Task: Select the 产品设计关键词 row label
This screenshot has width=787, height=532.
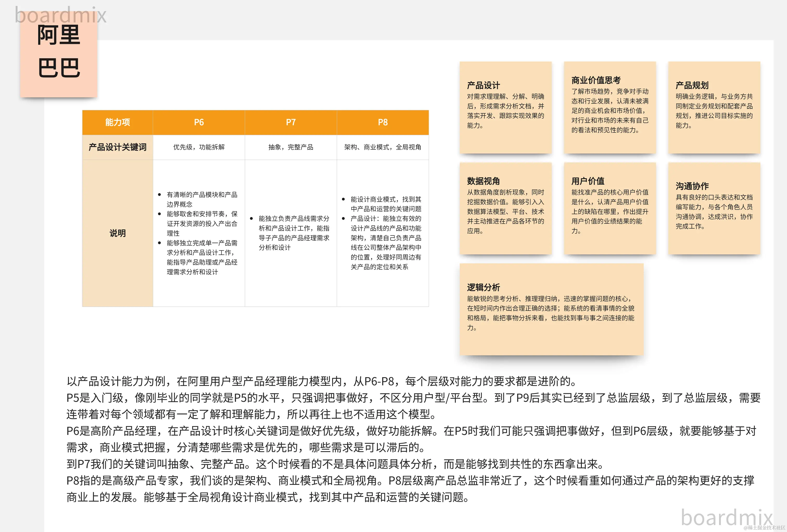Action: pos(118,147)
